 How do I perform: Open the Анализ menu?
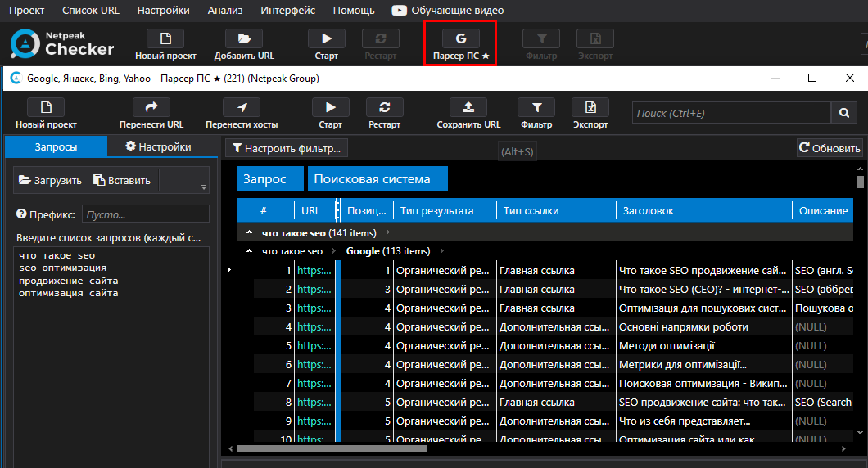click(224, 11)
